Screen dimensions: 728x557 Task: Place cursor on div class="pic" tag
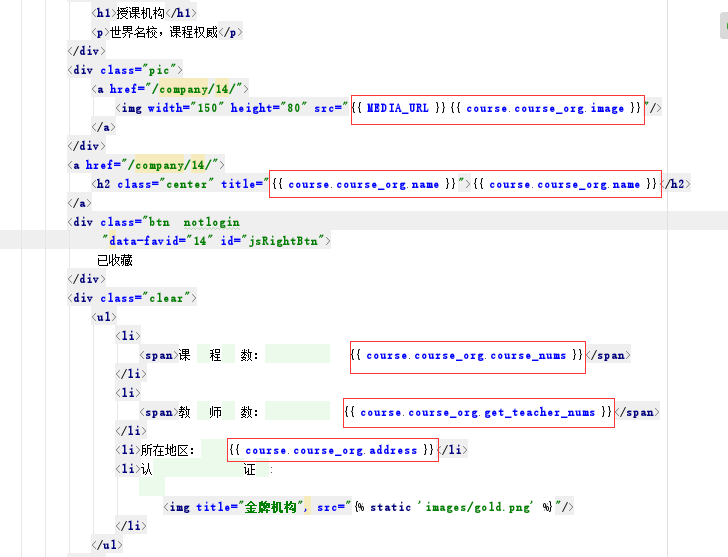[125, 70]
